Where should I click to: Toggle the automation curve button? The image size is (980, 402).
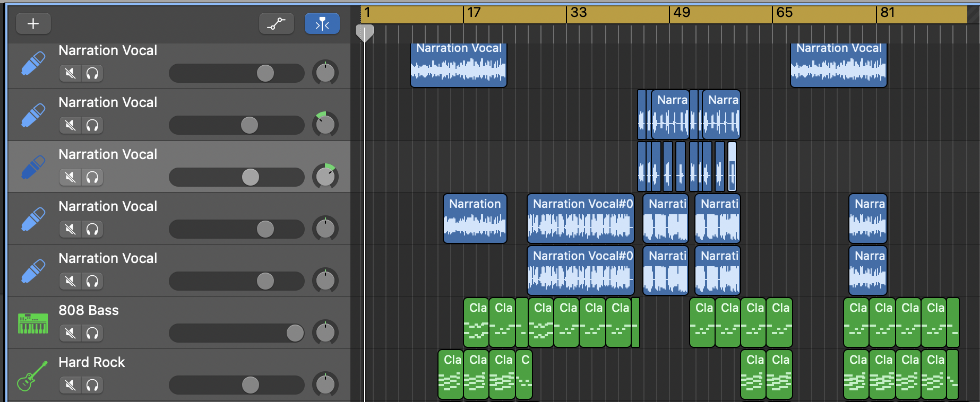276,24
